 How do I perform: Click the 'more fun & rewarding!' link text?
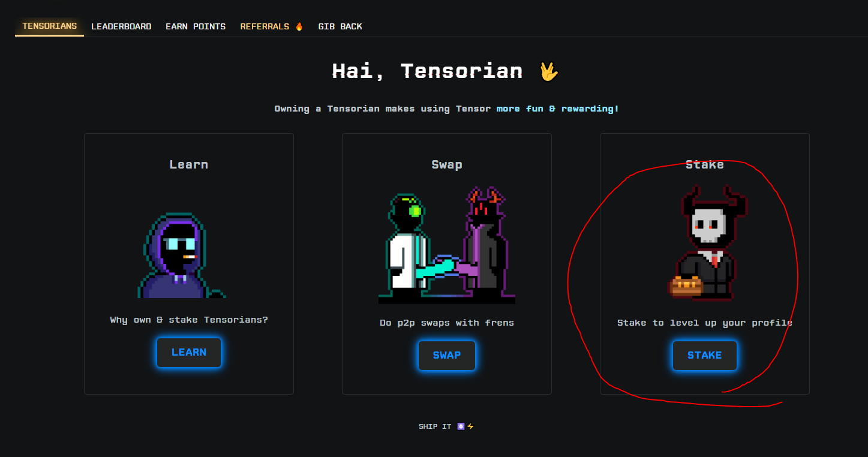558,109
